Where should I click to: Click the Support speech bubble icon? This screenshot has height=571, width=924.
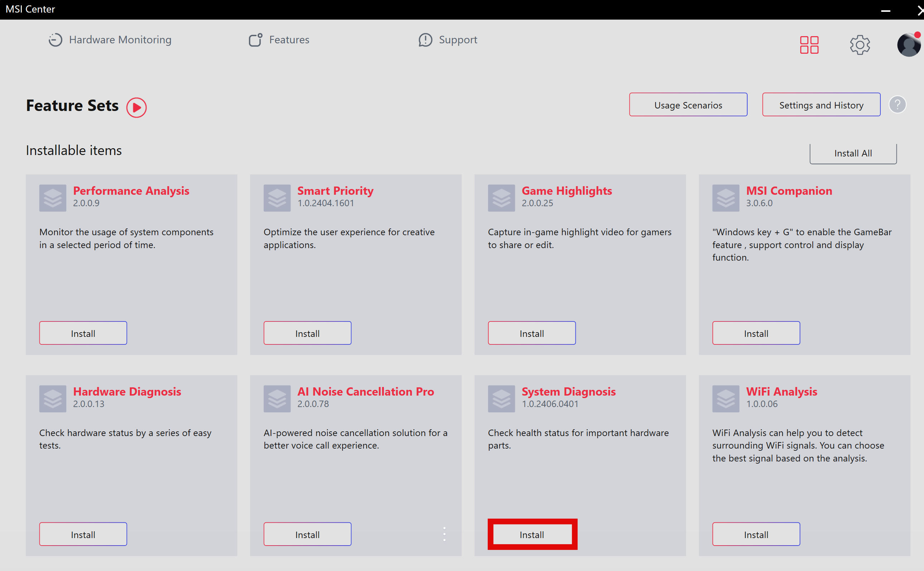click(x=425, y=40)
